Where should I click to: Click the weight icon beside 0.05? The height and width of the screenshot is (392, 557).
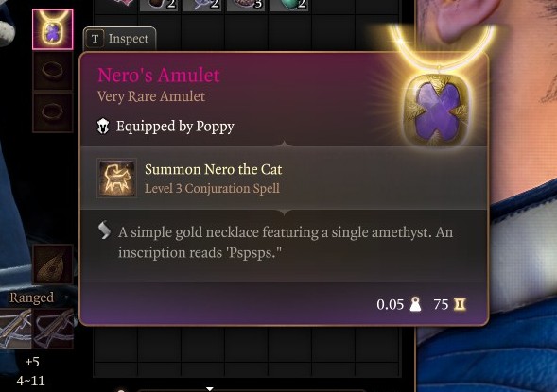click(415, 304)
